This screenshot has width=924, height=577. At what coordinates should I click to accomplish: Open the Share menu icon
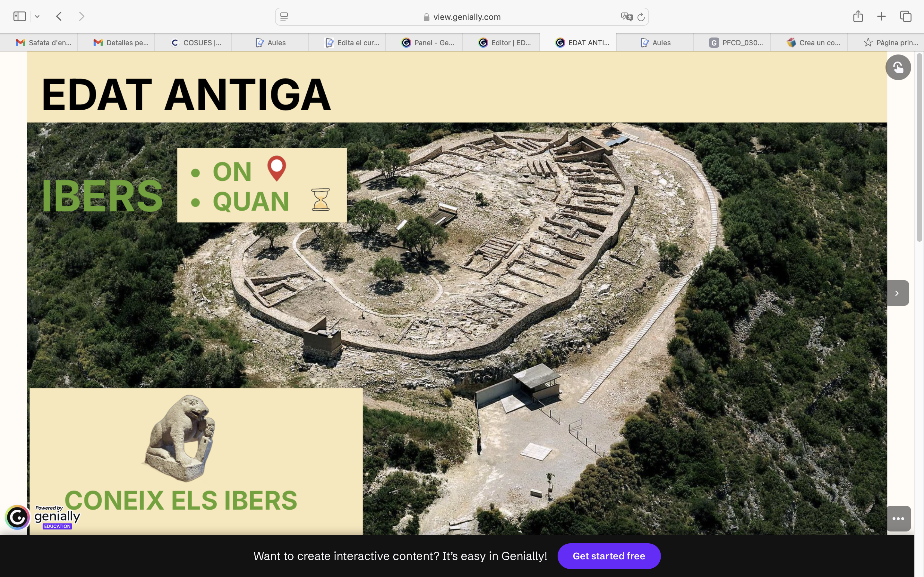pos(858,16)
